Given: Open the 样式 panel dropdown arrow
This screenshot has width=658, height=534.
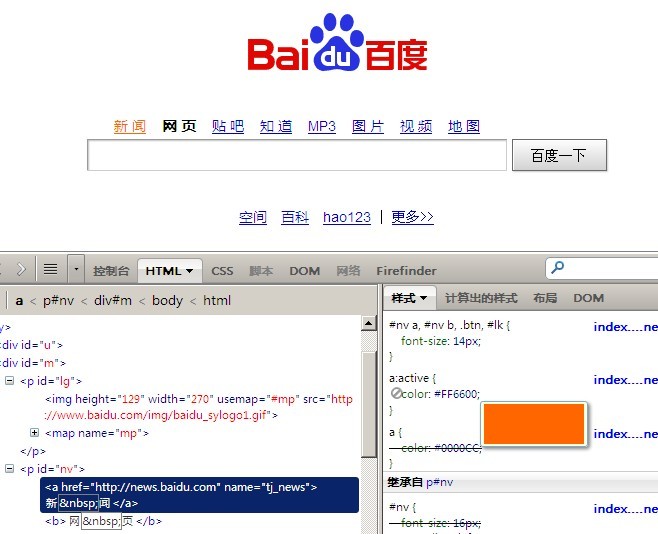Looking at the screenshot, I should [423, 298].
